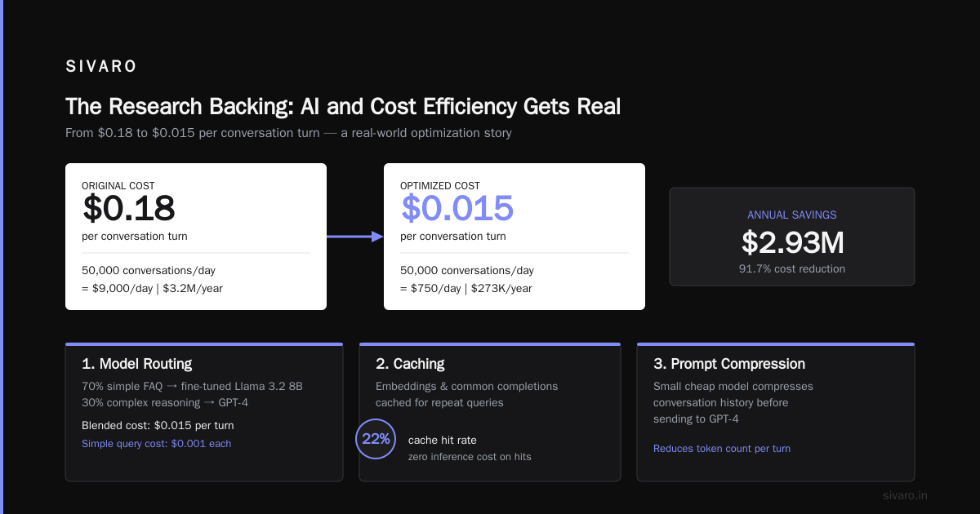Screen dimensions: 980x514
Task: Click 'per conversation turn' under $0.015
Action: [453, 237]
